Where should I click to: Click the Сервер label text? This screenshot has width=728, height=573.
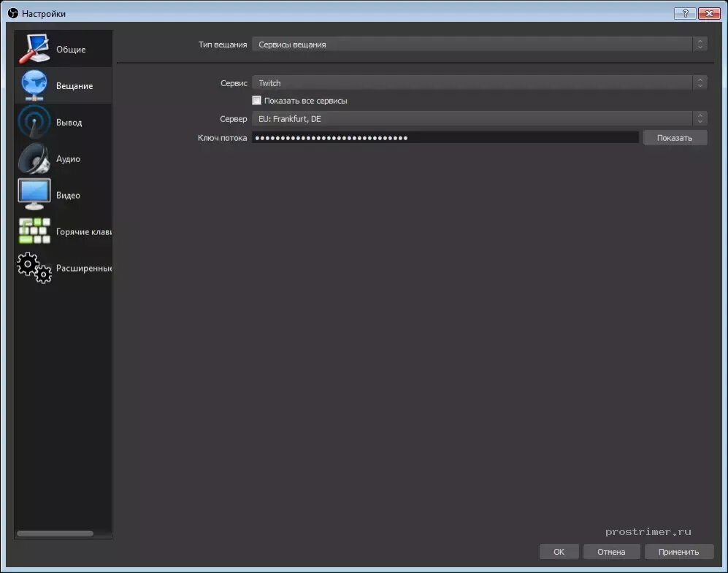click(234, 119)
